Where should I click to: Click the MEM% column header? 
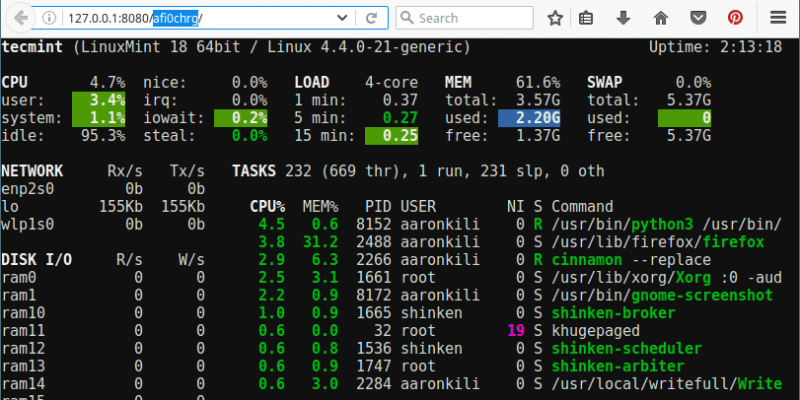[320, 207]
